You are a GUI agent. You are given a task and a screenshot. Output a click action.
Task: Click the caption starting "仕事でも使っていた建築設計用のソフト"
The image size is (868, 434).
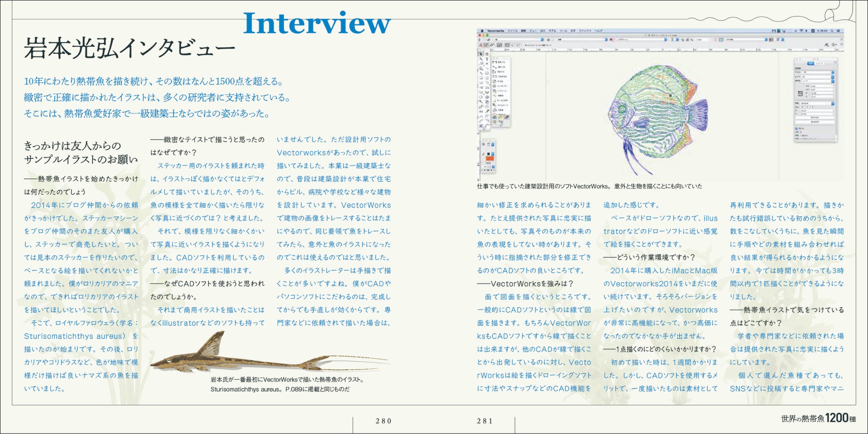pos(589,186)
